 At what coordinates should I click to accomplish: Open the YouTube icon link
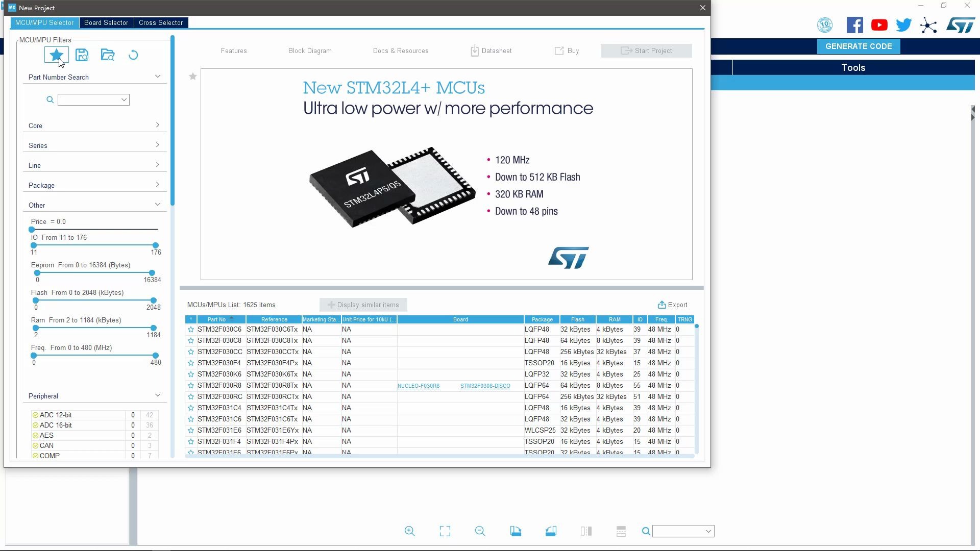[879, 25]
